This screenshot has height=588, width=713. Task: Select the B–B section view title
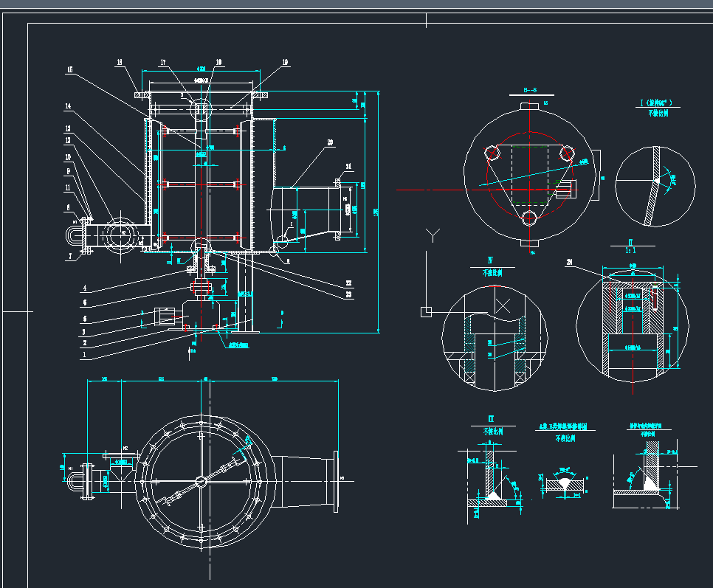[529, 90]
